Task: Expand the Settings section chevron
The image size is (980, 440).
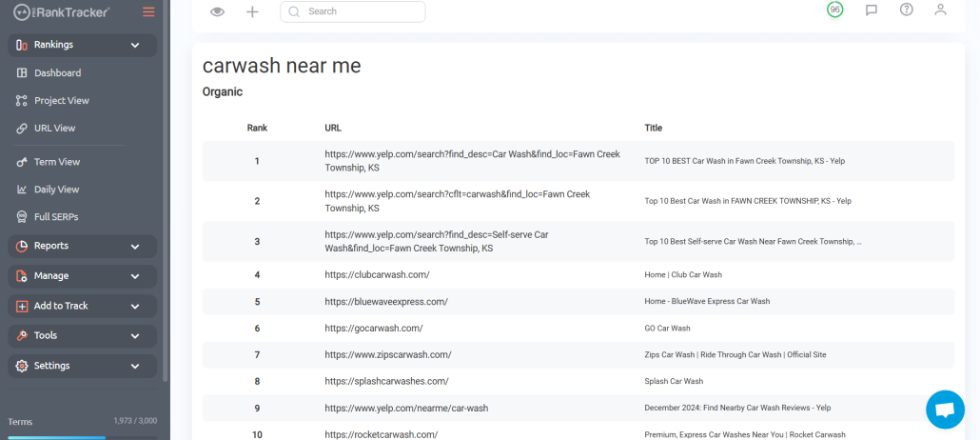Action: [x=135, y=366]
